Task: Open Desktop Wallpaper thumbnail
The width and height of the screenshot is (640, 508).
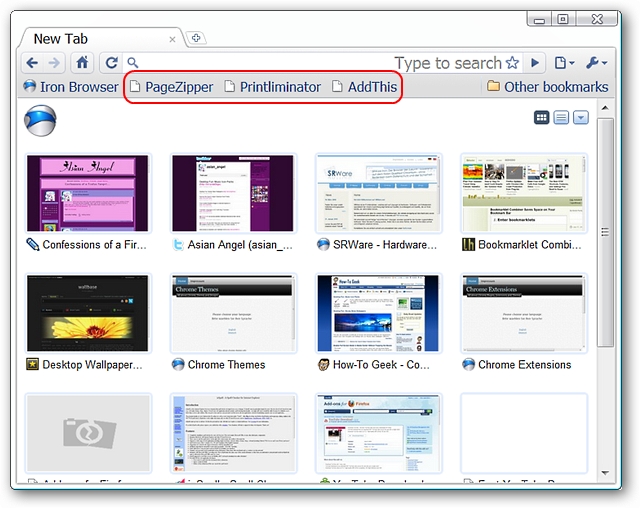Action: pyautogui.click(x=88, y=313)
